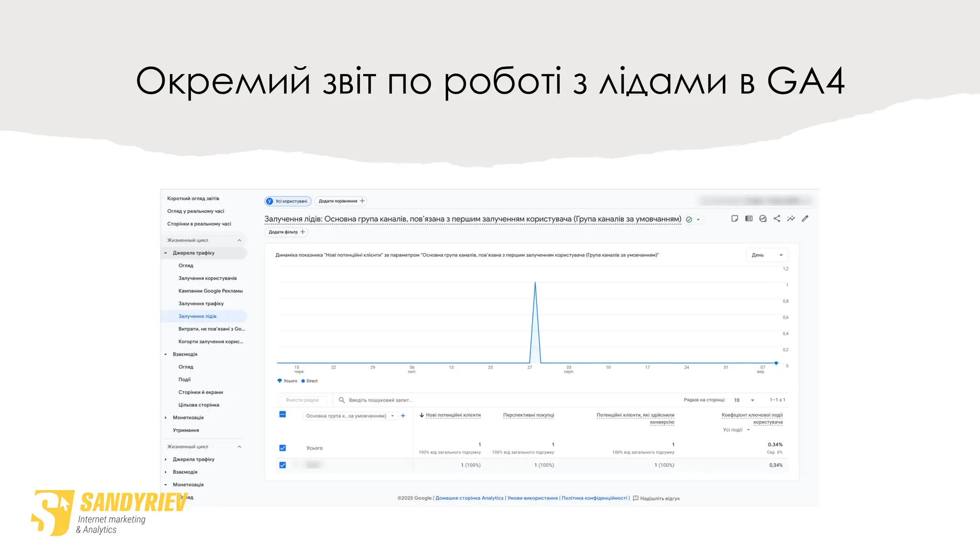Click the 'Усі користувачі' segment badge icon
This screenshot has height=551, width=980.
point(269,201)
